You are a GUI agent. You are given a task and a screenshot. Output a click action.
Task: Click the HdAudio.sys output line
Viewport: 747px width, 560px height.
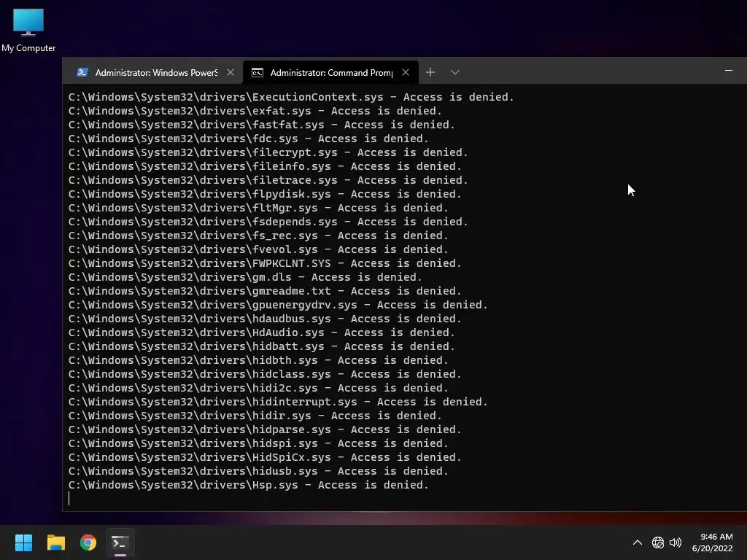point(262,332)
